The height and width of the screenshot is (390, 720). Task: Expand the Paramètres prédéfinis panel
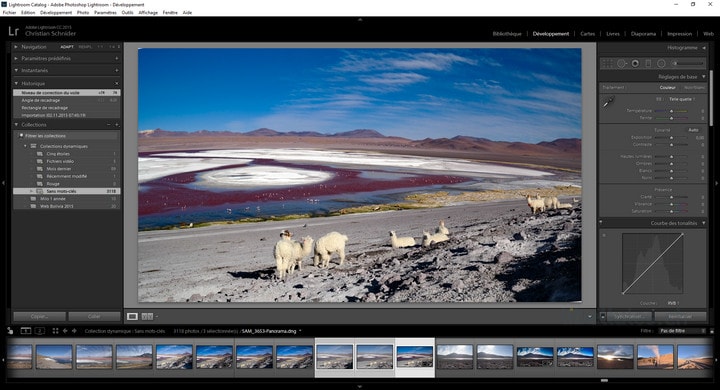click(x=16, y=58)
